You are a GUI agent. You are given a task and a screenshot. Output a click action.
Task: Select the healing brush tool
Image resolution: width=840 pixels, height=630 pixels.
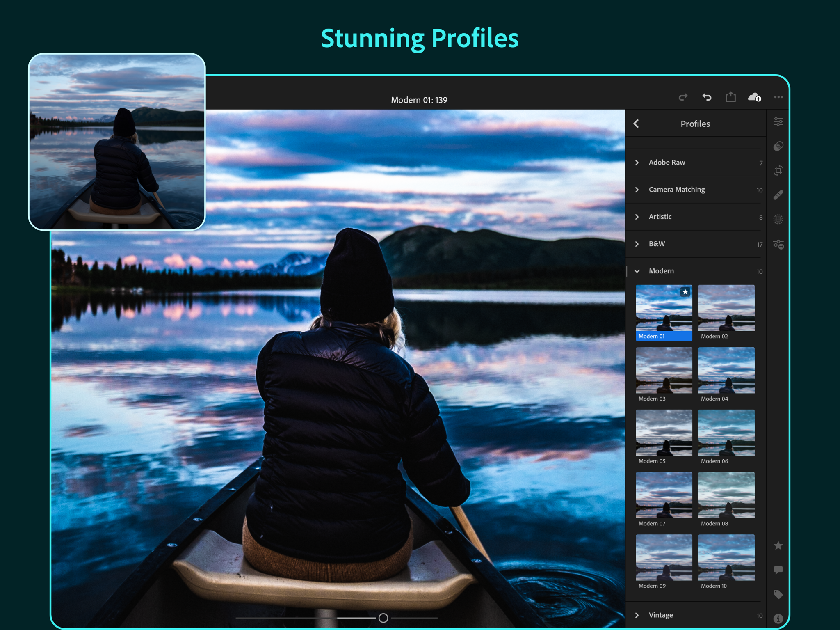point(778,195)
